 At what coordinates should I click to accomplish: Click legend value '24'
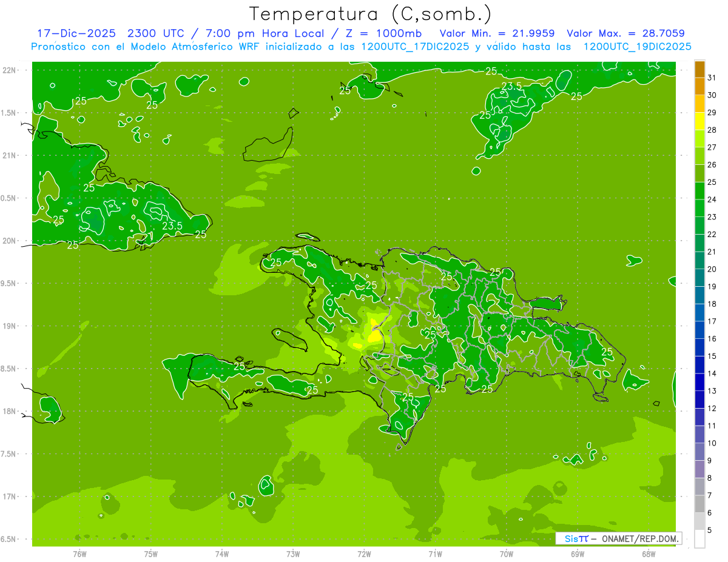[712, 199]
